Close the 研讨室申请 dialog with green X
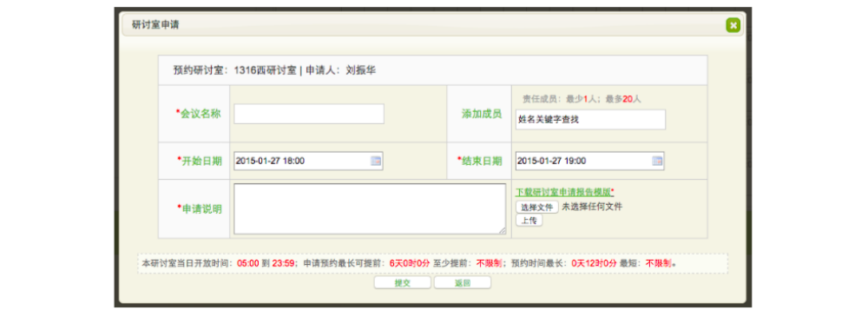The width and height of the screenshot is (868, 317). point(733,25)
